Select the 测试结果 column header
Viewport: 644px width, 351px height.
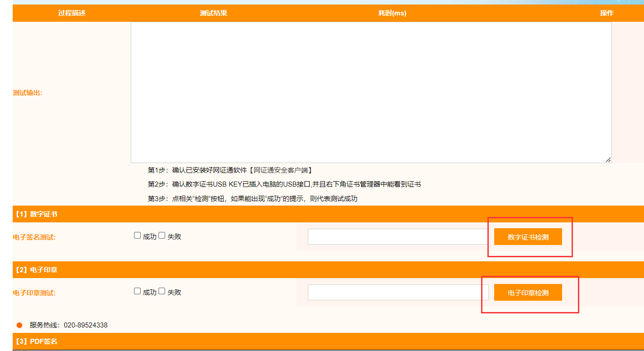pyautogui.click(x=214, y=13)
